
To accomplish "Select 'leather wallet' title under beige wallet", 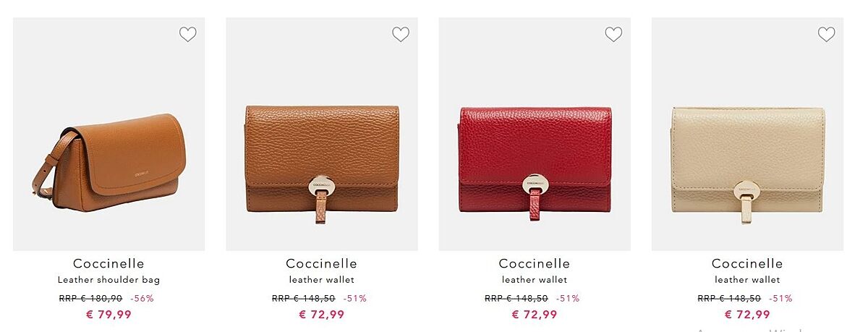I will (747, 280).
